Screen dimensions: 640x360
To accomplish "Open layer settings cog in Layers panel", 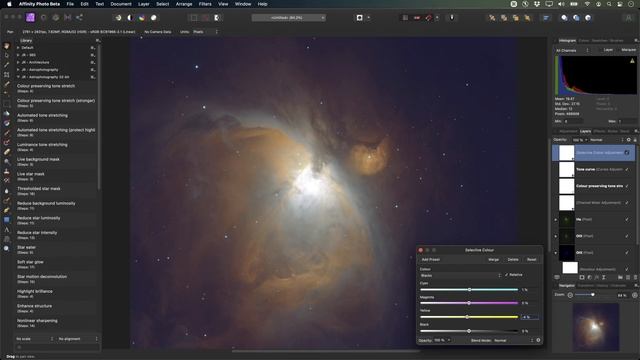I will (x=629, y=140).
